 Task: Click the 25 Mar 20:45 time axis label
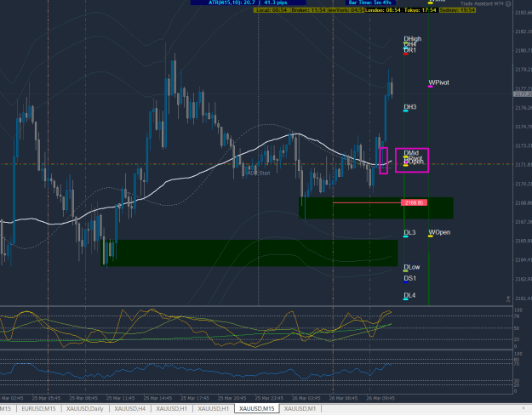232,398
